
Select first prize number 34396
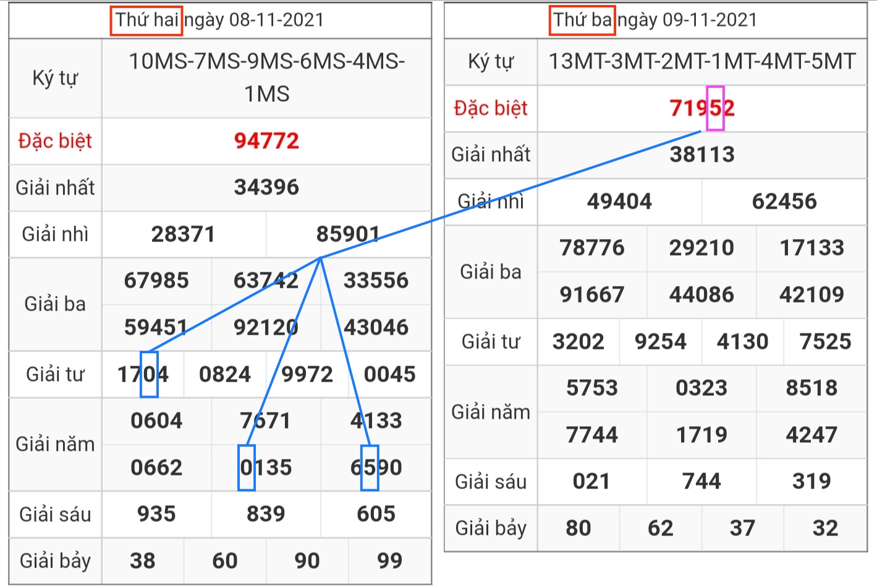[267, 187]
